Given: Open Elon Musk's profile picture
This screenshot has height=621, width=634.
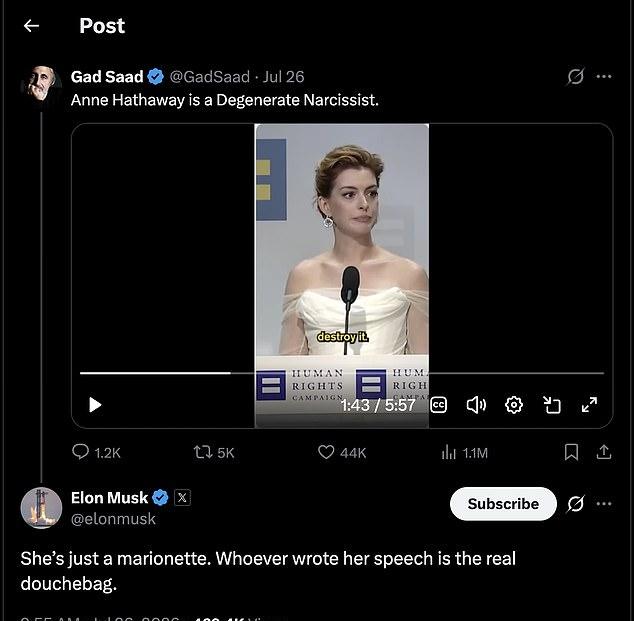Looking at the screenshot, I should 41,508.
